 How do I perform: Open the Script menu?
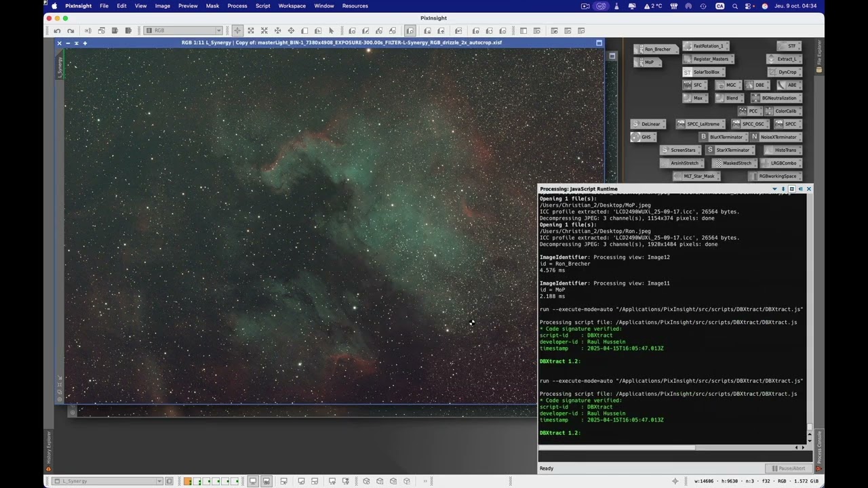coord(263,6)
